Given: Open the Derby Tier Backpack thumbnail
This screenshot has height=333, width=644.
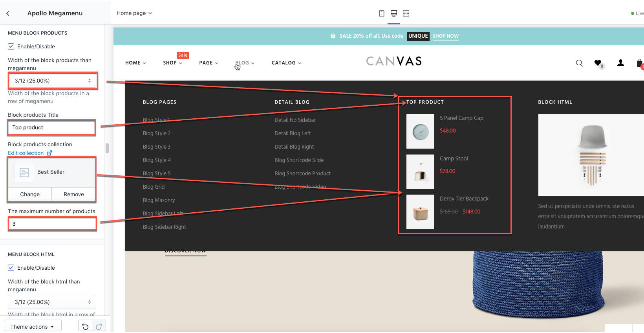Looking at the screenshot, I should pos(420,212).
